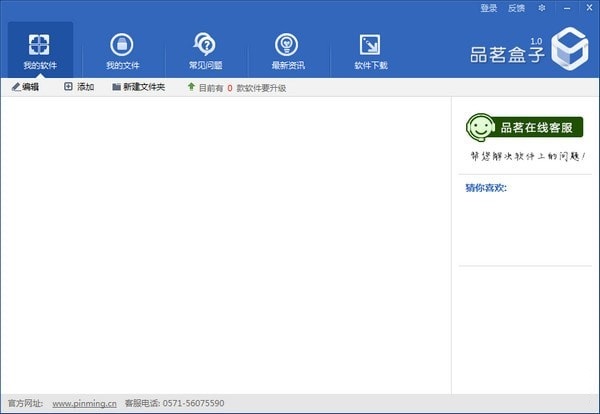Open 反馈 feedback link
The width and height of the screenshot is (600, 414).
[516, 8]
